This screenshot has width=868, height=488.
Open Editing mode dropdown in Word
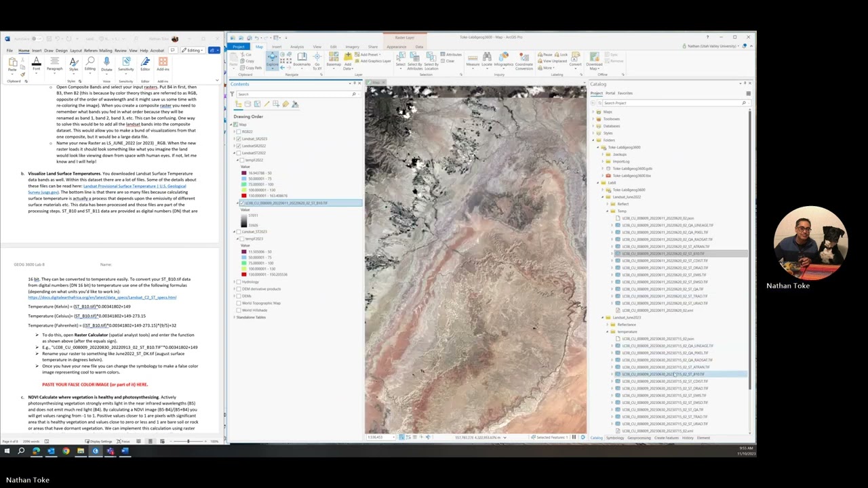(x=193, y=50)
